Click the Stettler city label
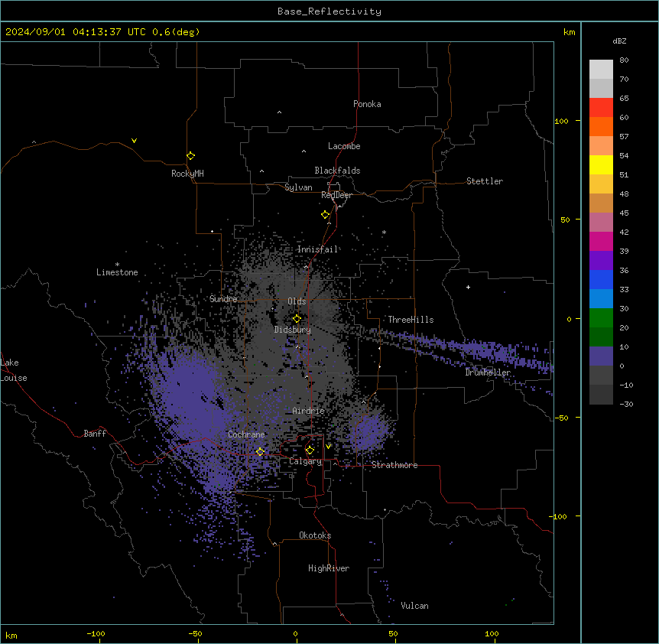Image resolution: width=659 pixels, height=644 pixels. tap(485, 181)
